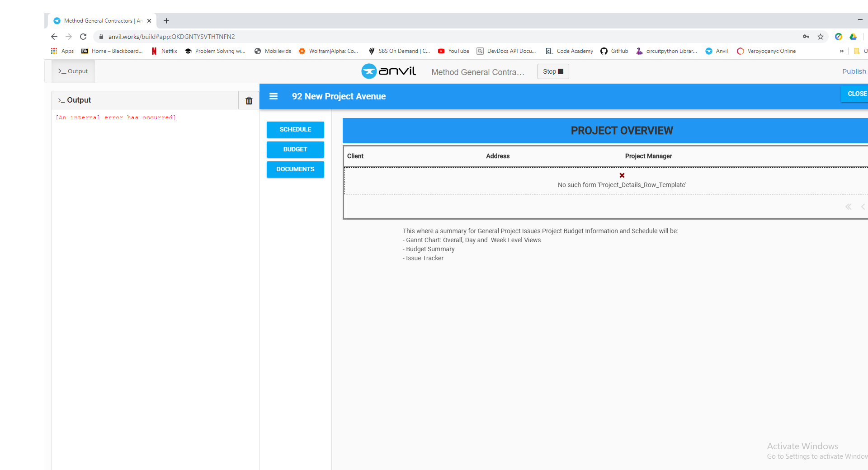The height and width of the screenshot is (470, 868).
Task: Go back using the browser back arrow
Action: 54,37
